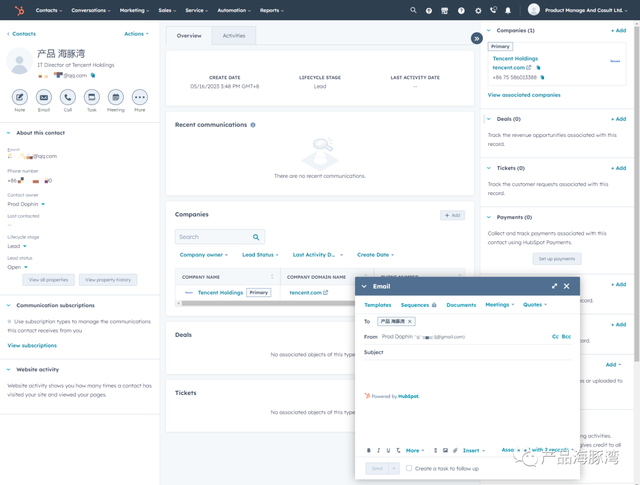Open the Insert dropdown in email editor
Viewport: 640px width, 485px height.
coord(473,450)
